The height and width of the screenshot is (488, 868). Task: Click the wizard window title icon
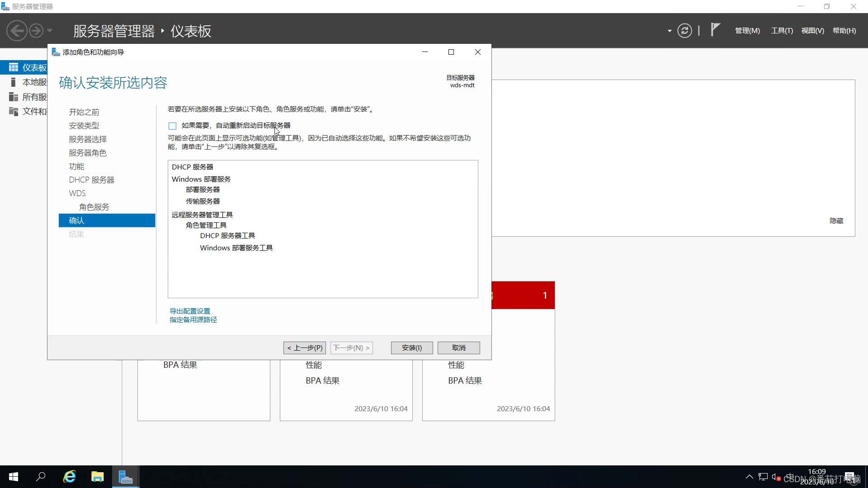56,52
